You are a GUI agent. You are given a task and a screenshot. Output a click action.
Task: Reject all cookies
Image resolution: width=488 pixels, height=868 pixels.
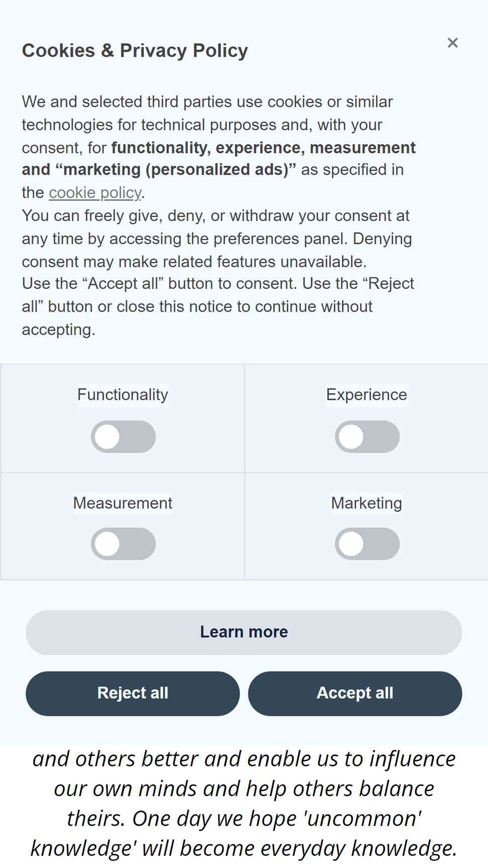click(x=133, y=693)
